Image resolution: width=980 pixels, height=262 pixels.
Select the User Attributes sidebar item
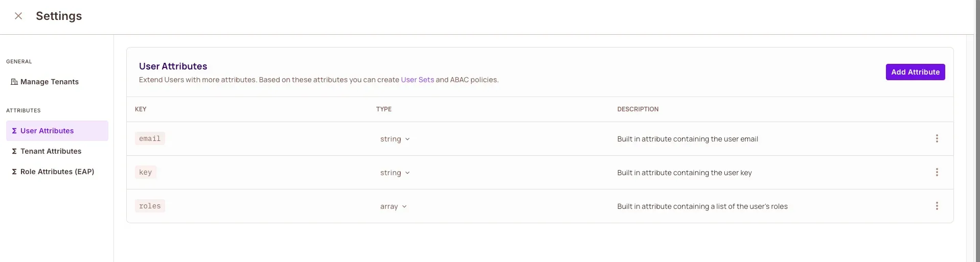coord(47,131)
